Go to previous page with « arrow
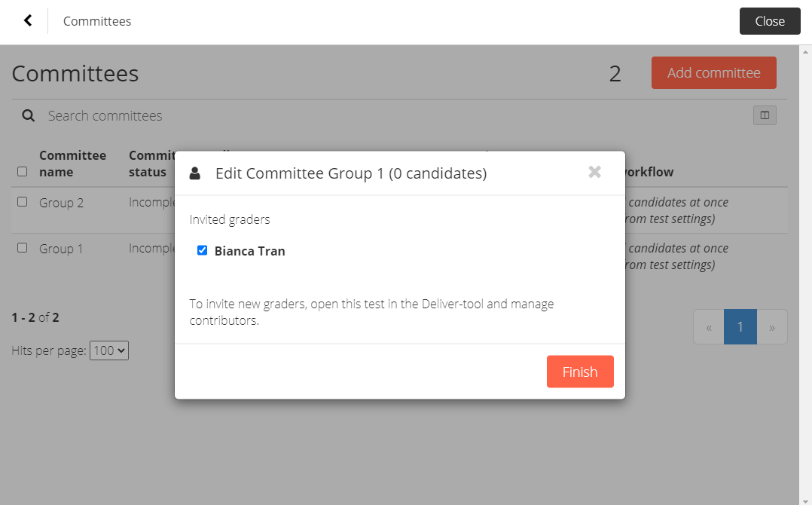The image size is (812, 505). point(708,327)
